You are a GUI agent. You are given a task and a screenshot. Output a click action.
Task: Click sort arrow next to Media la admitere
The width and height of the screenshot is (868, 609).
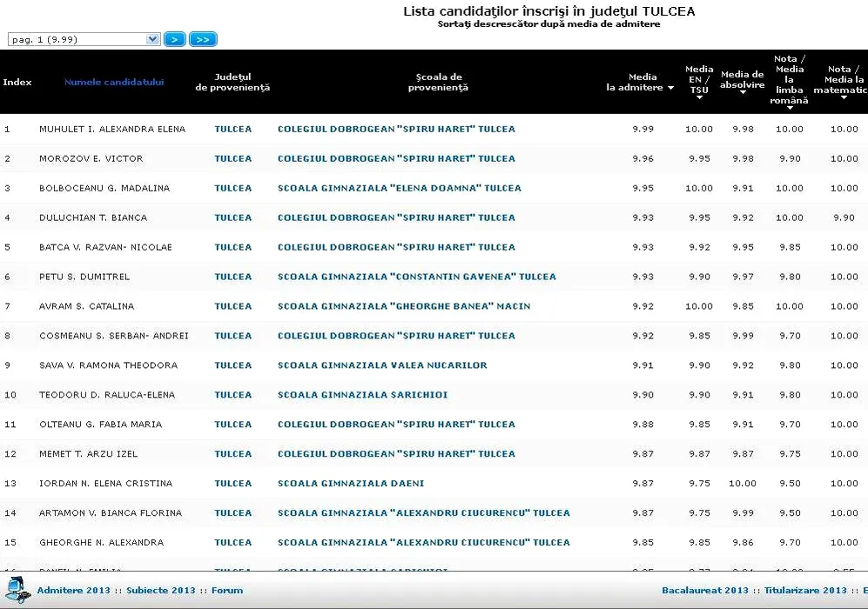point(670,88)
